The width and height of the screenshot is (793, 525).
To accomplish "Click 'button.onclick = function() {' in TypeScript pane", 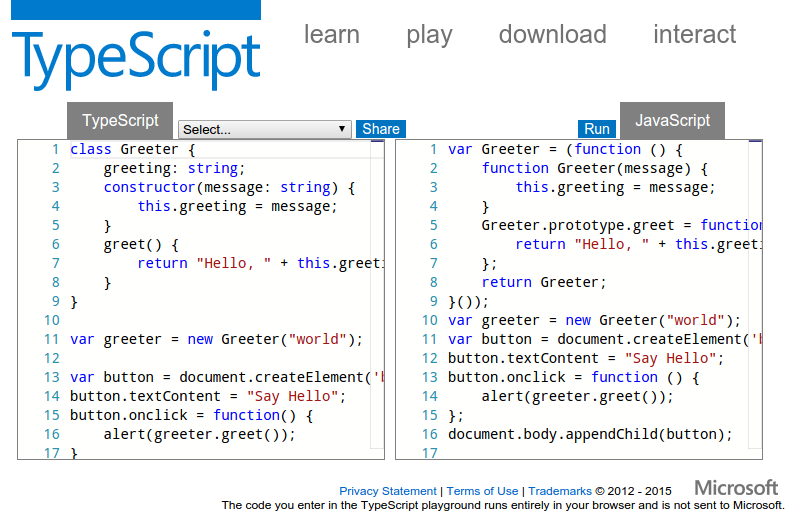I will (x=192, y=415).
